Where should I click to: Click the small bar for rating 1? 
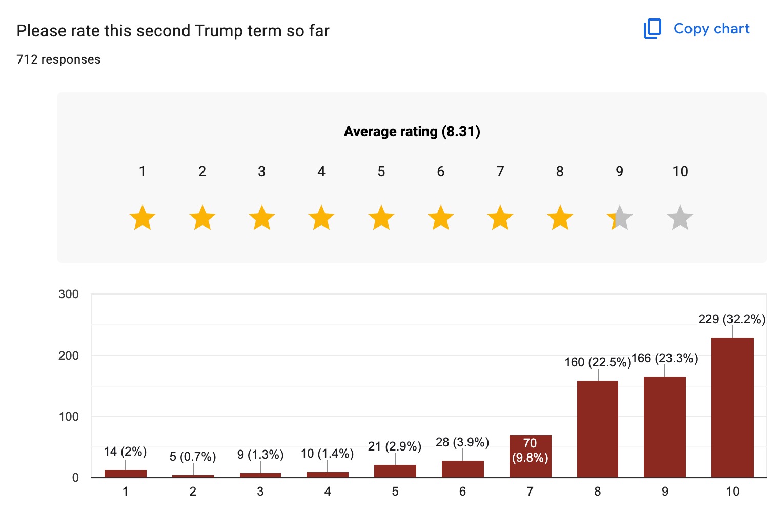tap(126, 474)
